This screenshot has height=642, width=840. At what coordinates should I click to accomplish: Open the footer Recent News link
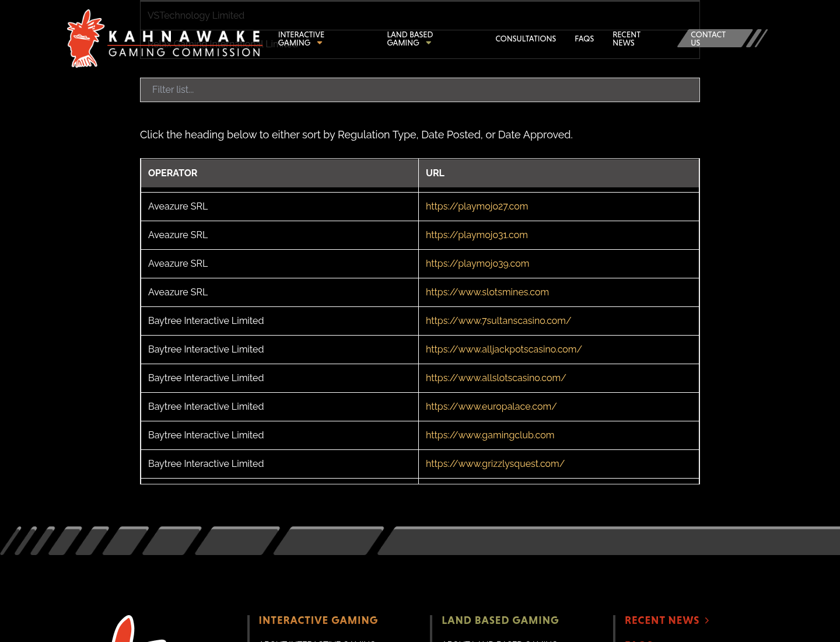662,620
